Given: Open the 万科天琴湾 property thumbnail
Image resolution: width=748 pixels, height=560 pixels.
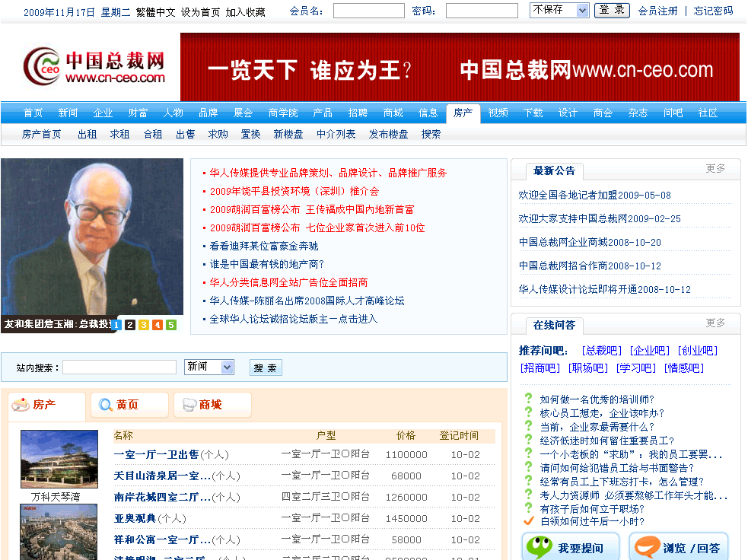Looking at the screenshot, I should pyautogui.click(x=59, y=459).
